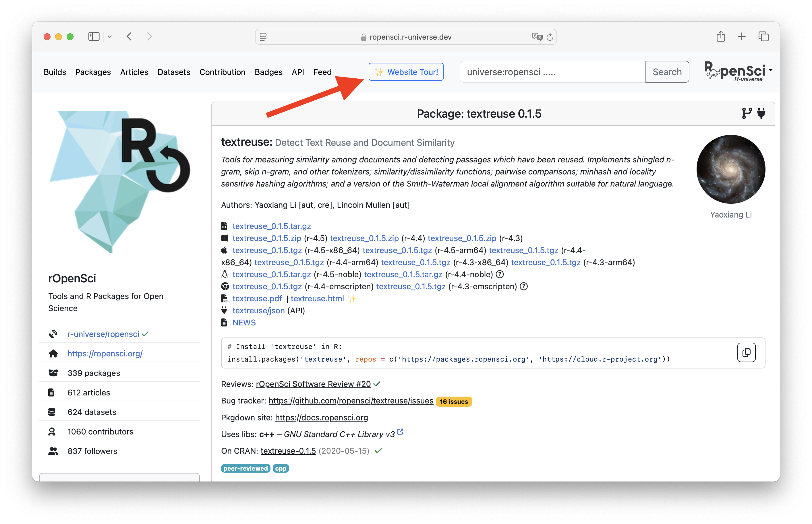Click the help icon after r-4.4-noble
The width and height of the screenshot is (812, 524).
[x=499, y=274]
